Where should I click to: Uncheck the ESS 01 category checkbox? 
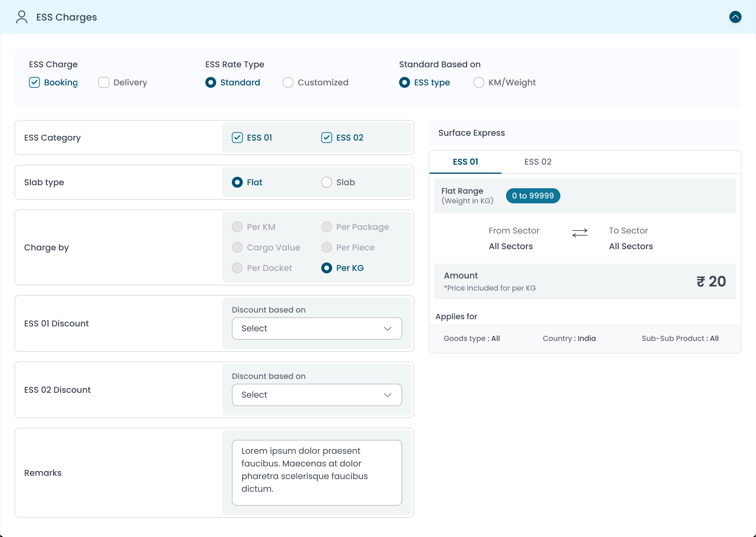pyautogui.click(x=237, y=138)
